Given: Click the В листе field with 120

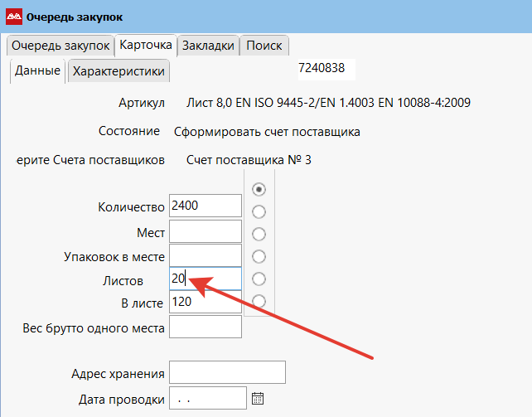Looking at the screenshot, I should [205, 302].
